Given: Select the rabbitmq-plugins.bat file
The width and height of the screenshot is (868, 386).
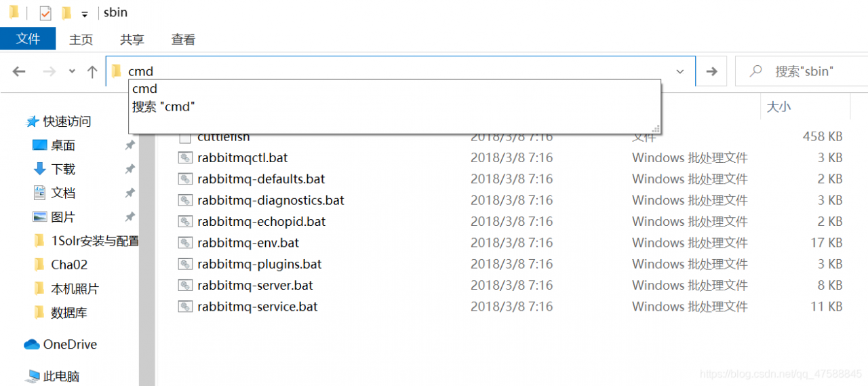Looking at the screenshot, I should tap(260, 264).
